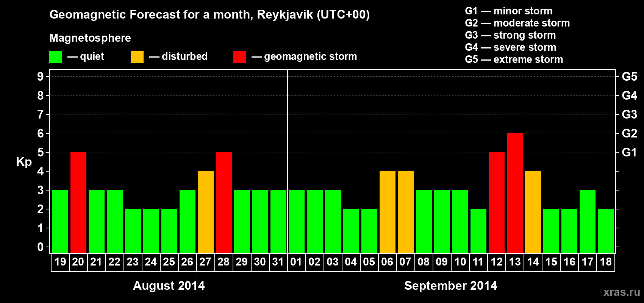
Task: Click the G2 right axis label
Action: 630,133
